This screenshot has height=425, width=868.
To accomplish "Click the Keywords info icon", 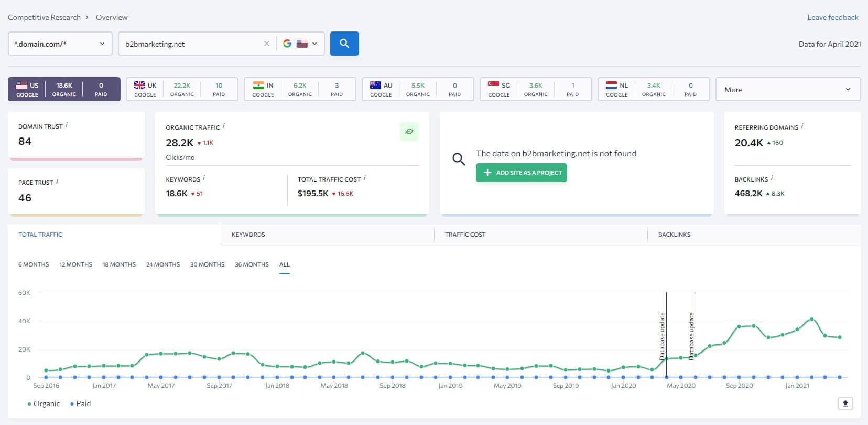I will pos(204,178).
